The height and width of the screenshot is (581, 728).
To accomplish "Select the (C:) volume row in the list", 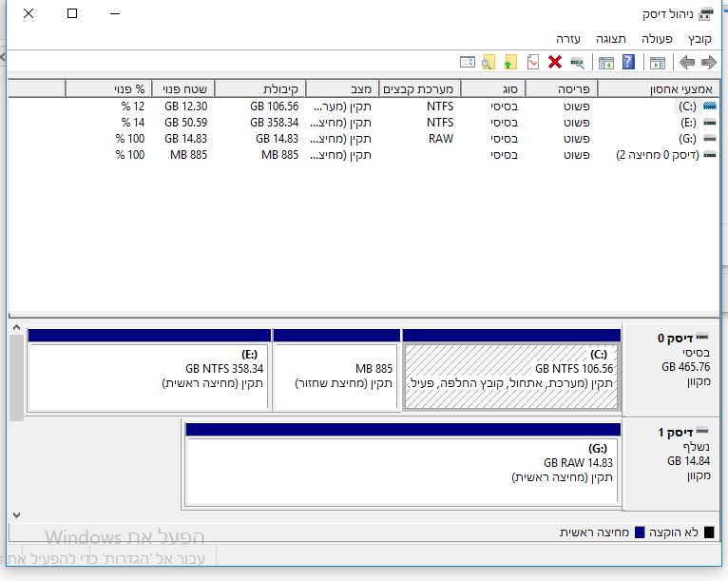I will (x=363, y=107).
